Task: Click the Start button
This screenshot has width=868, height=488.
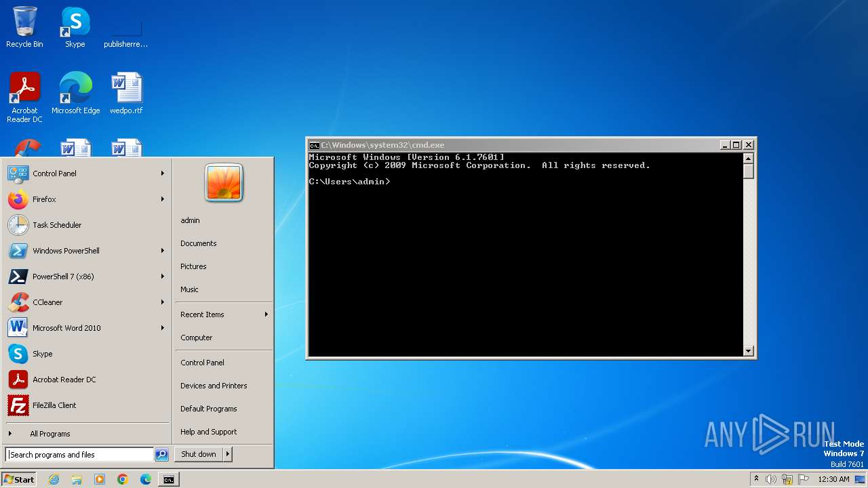Action: pos(19,479)
